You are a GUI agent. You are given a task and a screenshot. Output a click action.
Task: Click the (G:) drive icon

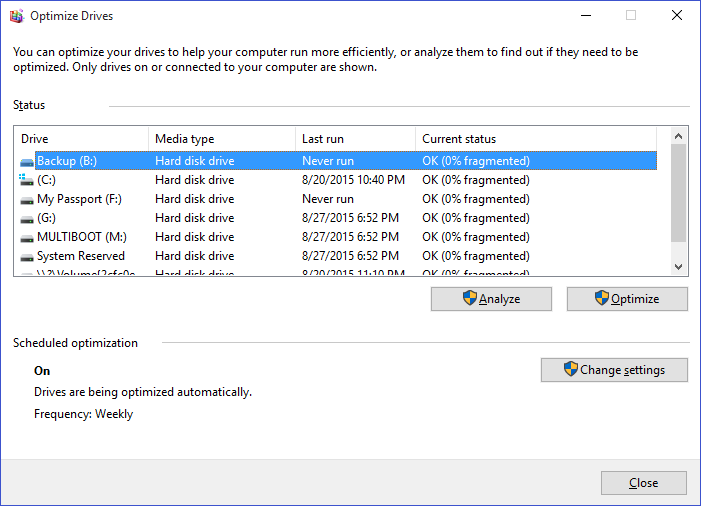tap(27, 218)
